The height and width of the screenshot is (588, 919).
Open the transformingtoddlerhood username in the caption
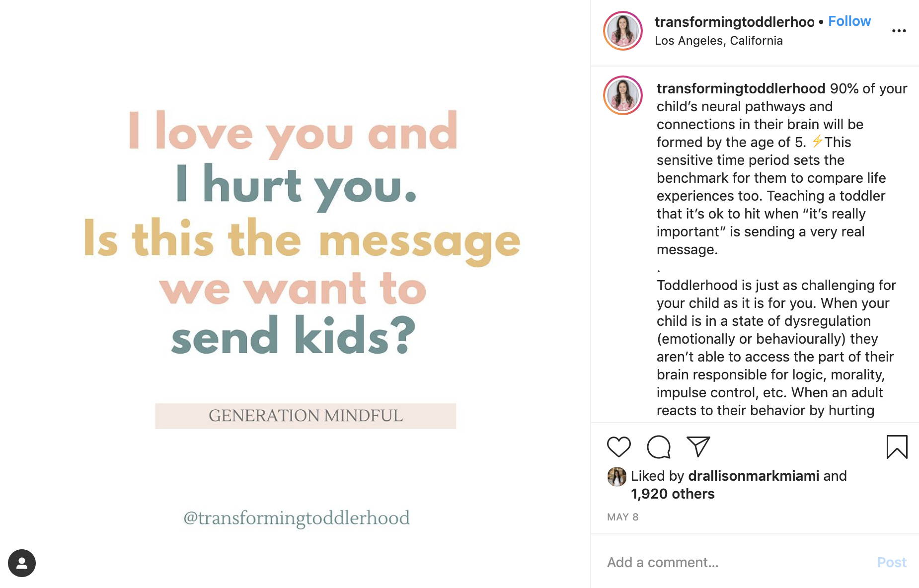pos(741,88)
